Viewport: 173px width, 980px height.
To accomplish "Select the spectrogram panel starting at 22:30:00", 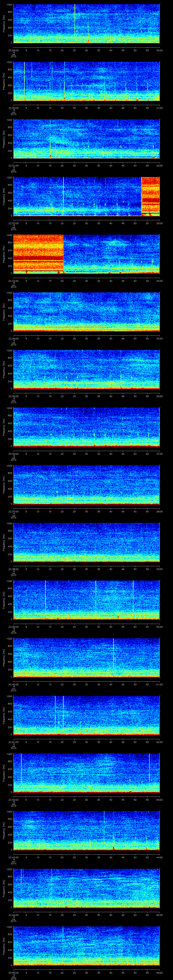I will pyautogui.click(x=87, y=81).
